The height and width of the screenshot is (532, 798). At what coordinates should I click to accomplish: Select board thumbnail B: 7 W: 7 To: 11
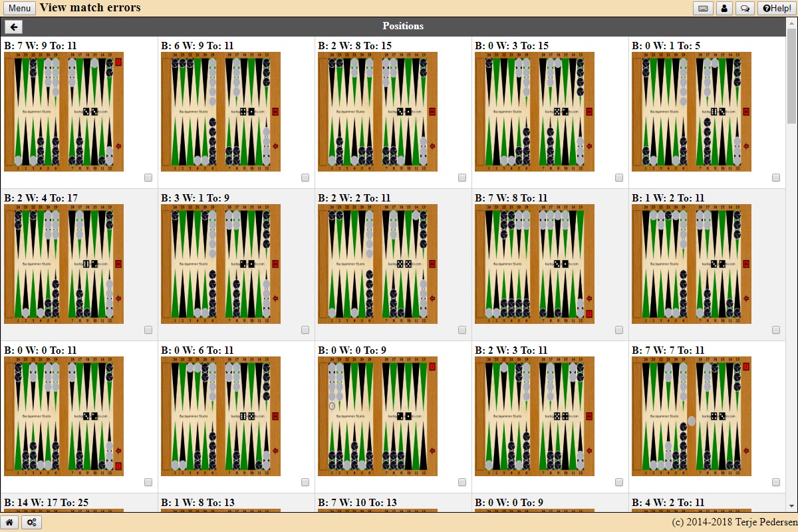coord(692,416)
